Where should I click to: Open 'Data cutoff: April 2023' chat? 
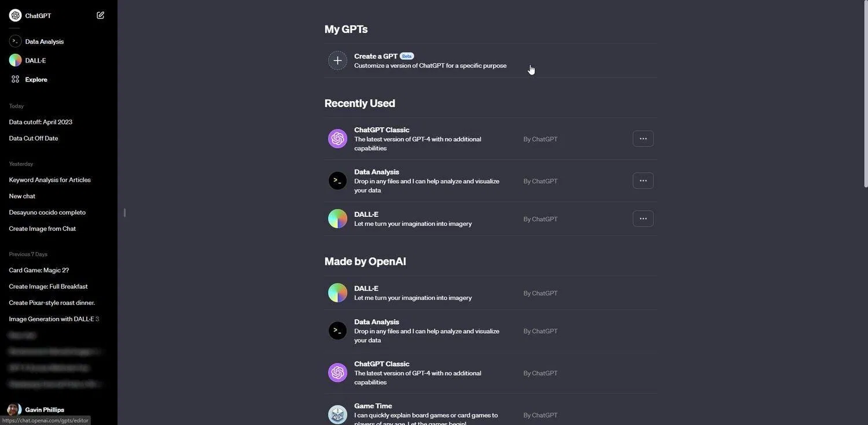pyautogui.click(x=41, y=122)
